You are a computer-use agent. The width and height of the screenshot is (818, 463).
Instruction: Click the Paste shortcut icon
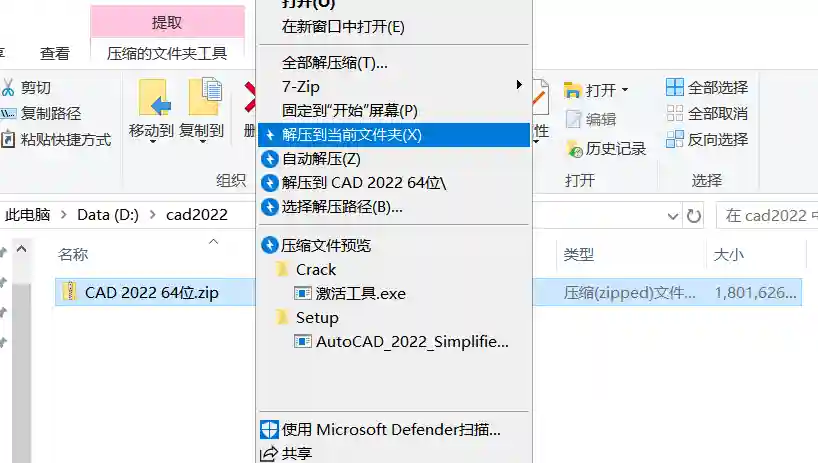coord(8,139)
